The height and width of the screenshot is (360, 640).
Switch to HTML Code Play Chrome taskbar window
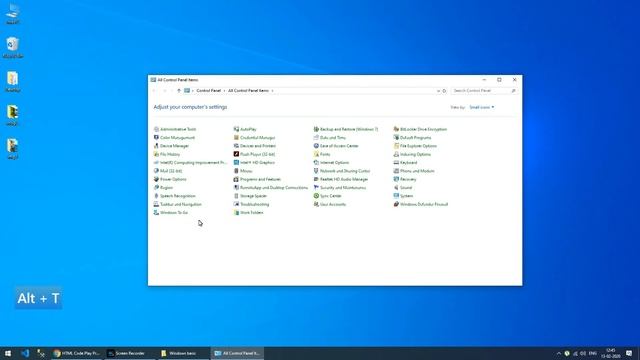77,353
